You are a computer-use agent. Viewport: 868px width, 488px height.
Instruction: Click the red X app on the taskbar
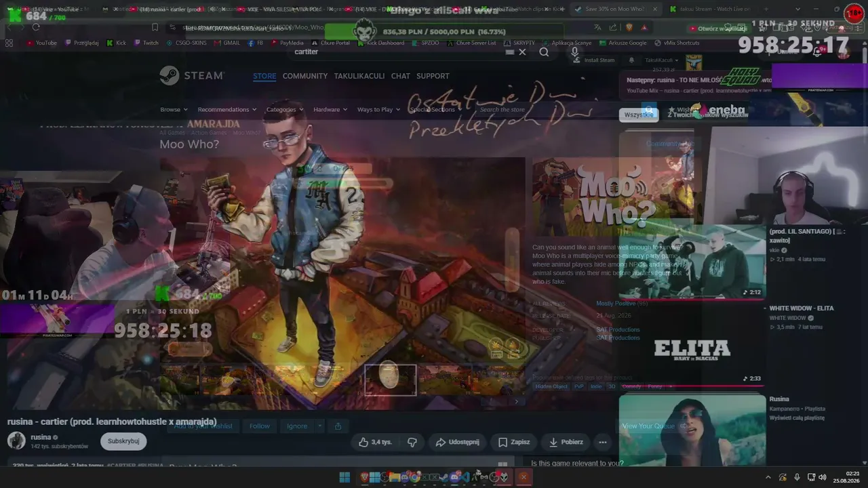(523, 477)
